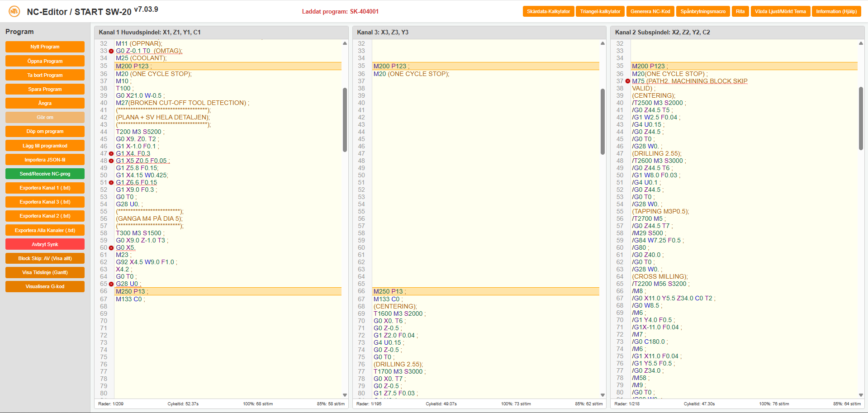Click Kanal 1 vertical scrollbar thumb
The height and width of the screenshot is (413, 868).
point(345,120)
